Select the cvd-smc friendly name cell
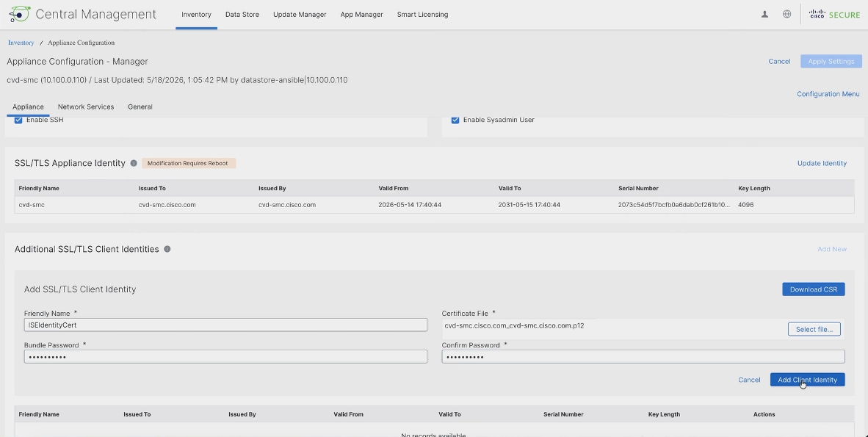Image resolution: width=868 pixels, height=437 pixels. [32, 205]
